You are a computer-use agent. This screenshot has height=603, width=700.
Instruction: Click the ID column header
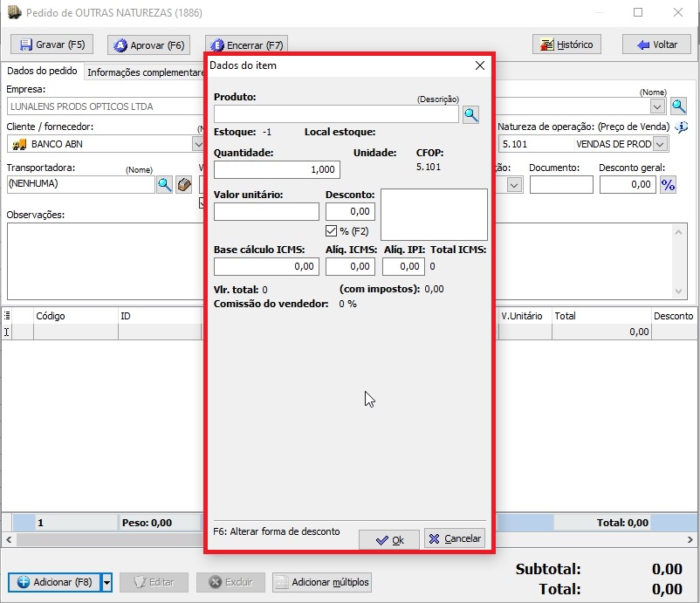tap(160, 316)
